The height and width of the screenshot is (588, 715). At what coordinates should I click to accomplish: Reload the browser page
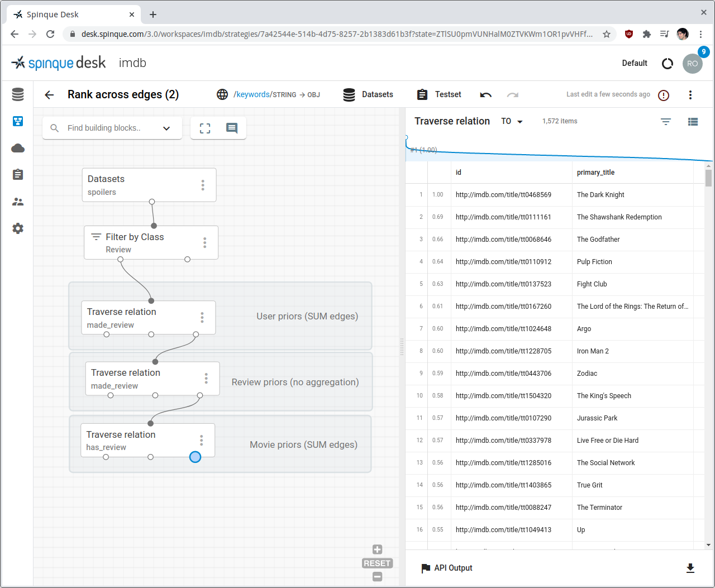(50, 34)
